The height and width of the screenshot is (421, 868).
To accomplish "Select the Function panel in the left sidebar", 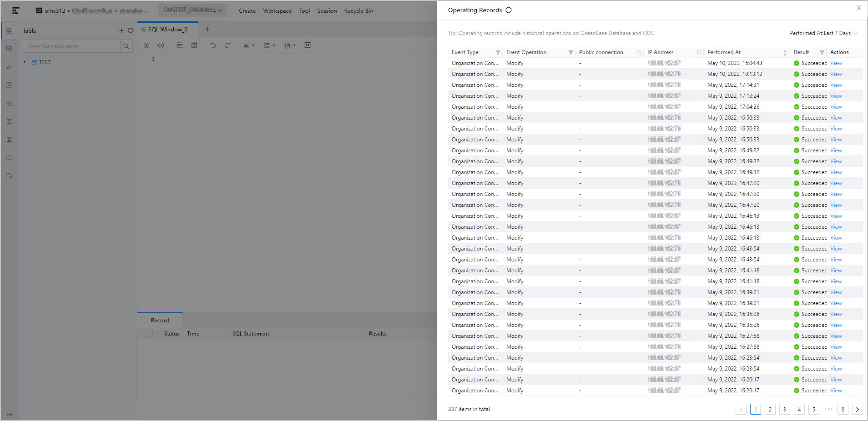I will 9,66.
